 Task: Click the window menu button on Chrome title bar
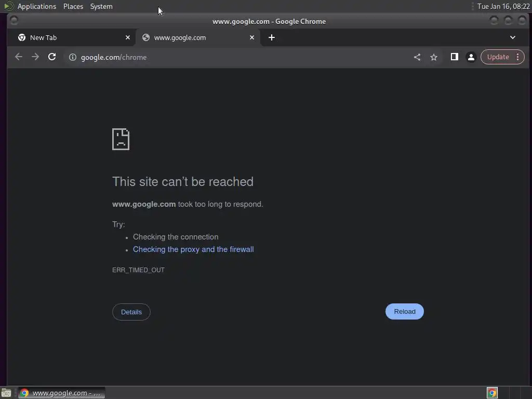point(14,21)
